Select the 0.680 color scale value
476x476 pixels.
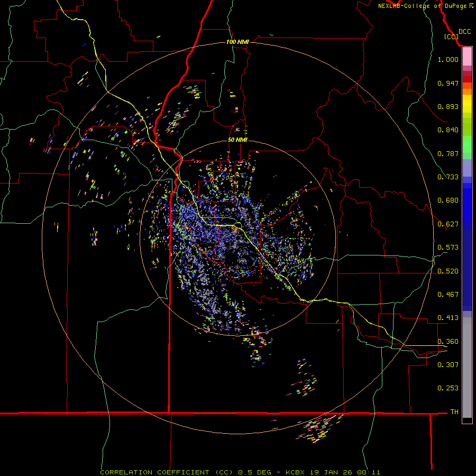448,200
